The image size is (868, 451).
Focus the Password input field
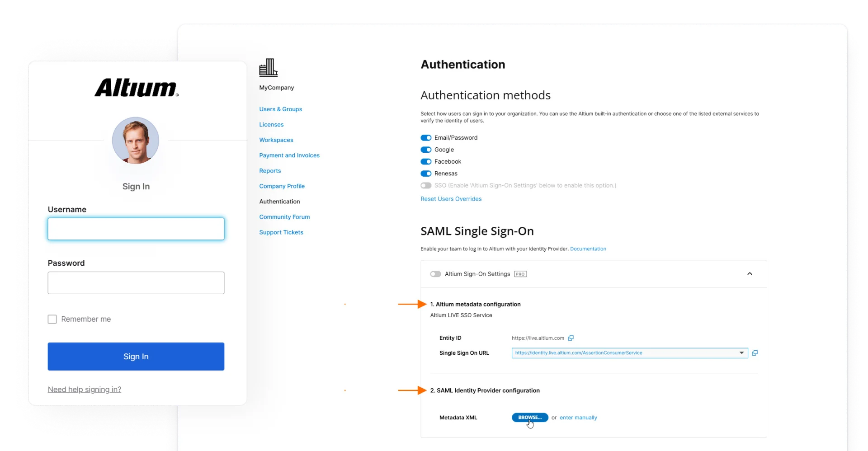[x=136, y=283]
